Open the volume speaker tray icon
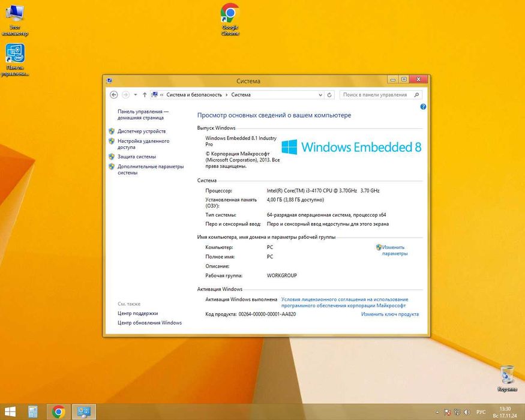The width and height of the screenshot is (525, 420). coord(467,412)
